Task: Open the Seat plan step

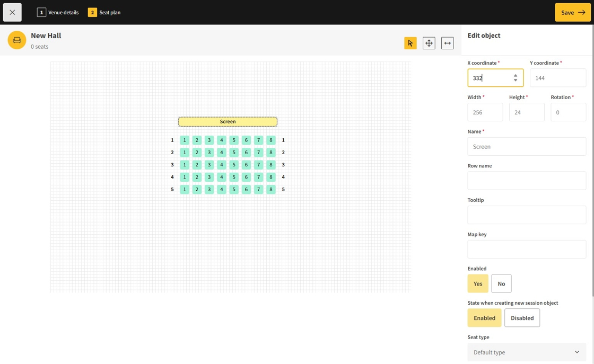Action: [x=104, y=12]
